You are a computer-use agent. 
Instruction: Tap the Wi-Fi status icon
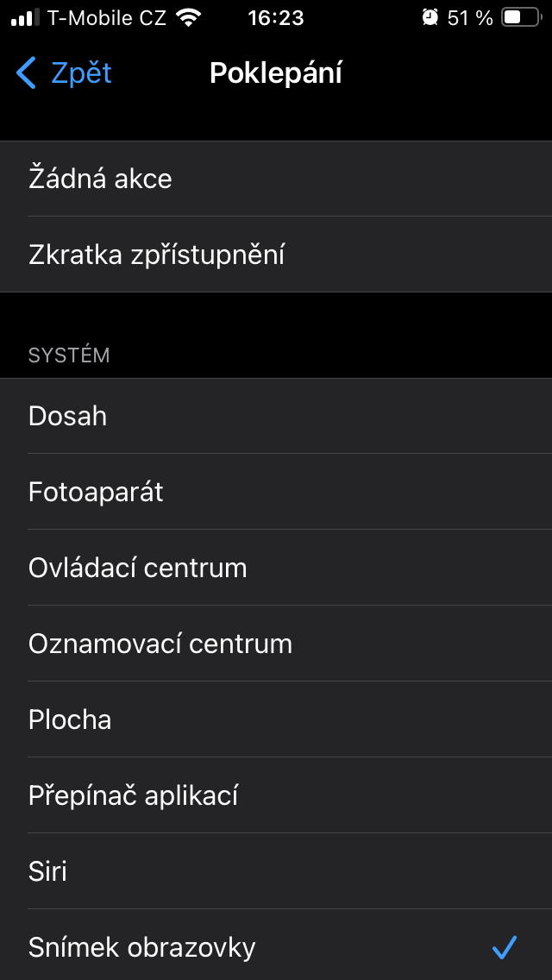click(187, 17)
